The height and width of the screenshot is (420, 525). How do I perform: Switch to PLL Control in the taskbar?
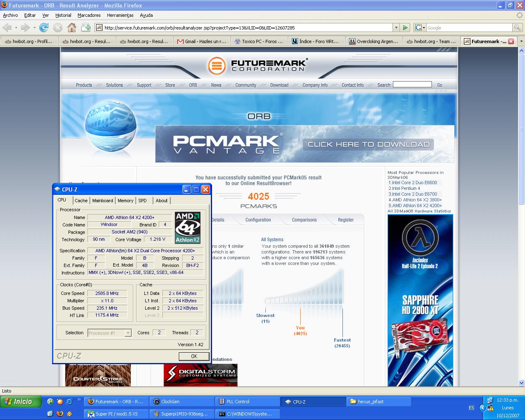[x=247, y=402]
